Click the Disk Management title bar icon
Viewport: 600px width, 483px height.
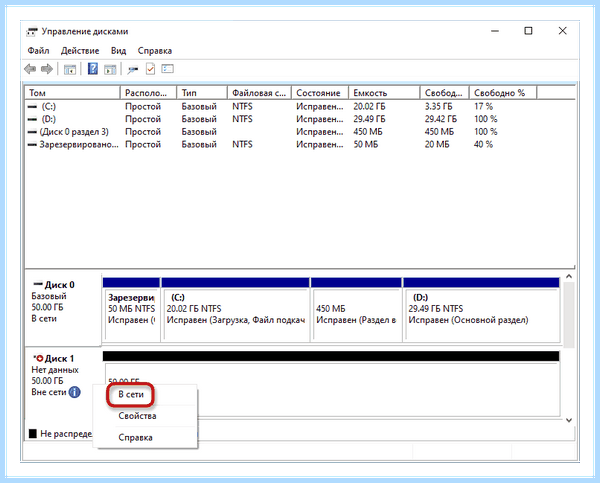(x=32, y=31)
